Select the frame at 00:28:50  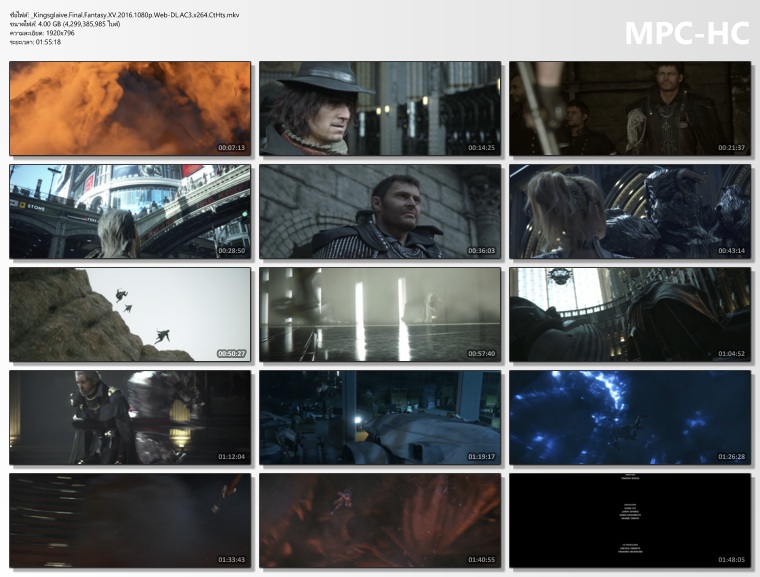pos(130,211)
